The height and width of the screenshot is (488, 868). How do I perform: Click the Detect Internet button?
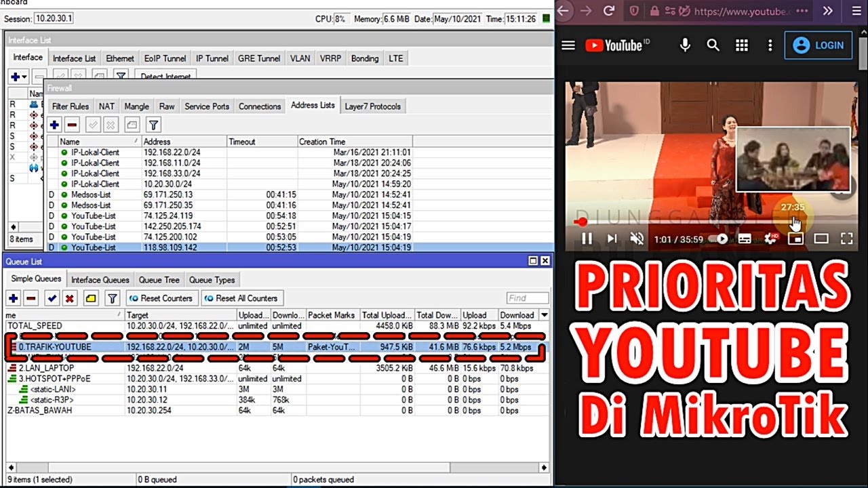[x=166, y=77]
